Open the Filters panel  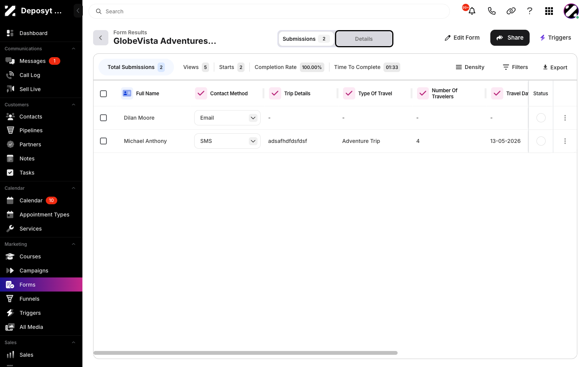pyautogui.click(x=516, y=67)
